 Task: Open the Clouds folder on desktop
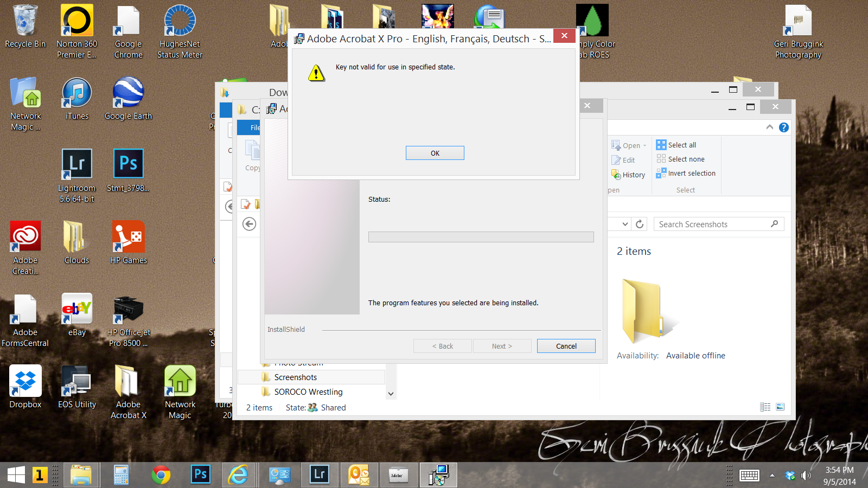76,242
